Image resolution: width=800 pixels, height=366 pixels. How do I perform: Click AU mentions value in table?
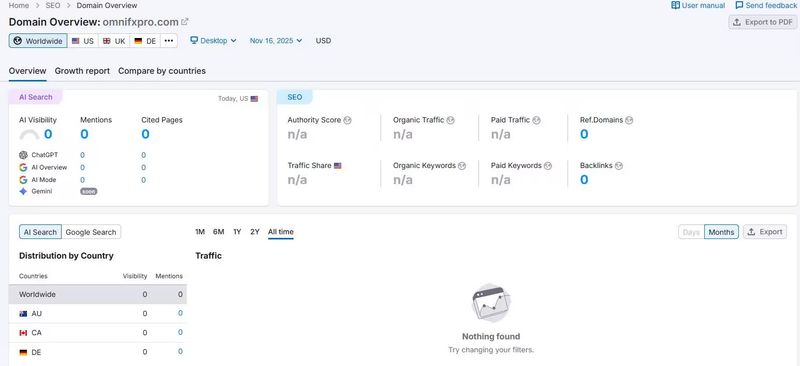(180, 313)
